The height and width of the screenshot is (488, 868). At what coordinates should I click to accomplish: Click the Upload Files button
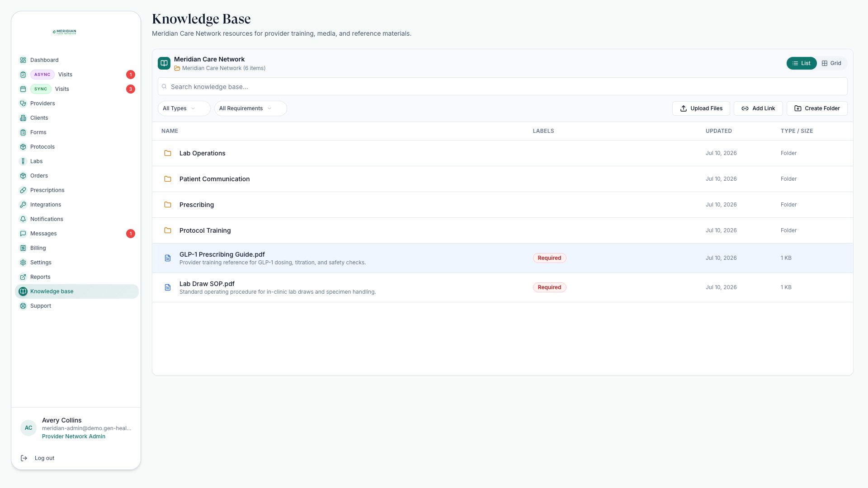701,108
